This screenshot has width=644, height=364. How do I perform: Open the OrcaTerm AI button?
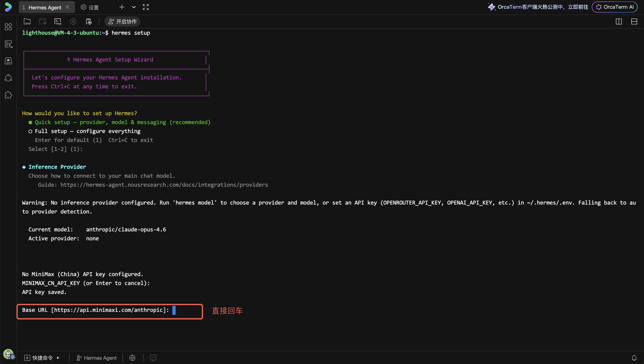coord(614,7)
